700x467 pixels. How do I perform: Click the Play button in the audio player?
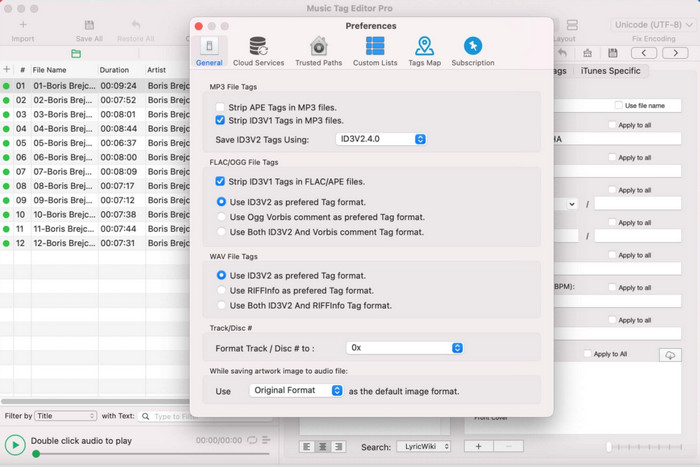[x=15, y=445]
